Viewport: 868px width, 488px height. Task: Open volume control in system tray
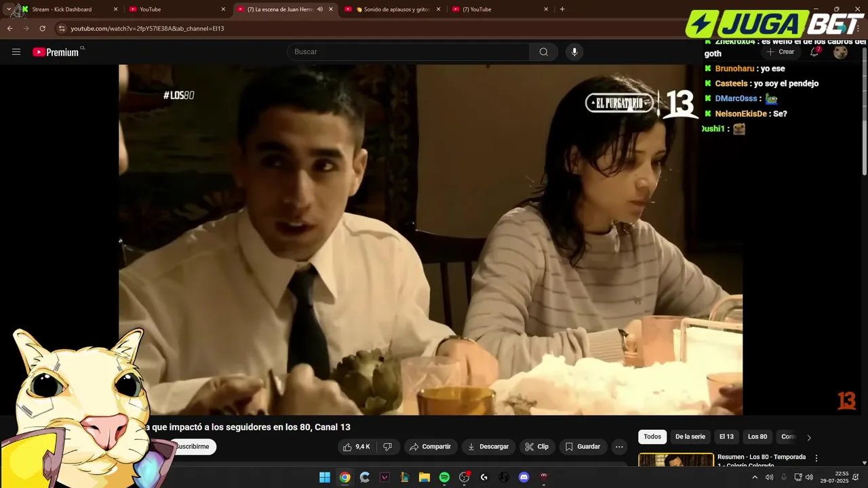tap(809, 477)
